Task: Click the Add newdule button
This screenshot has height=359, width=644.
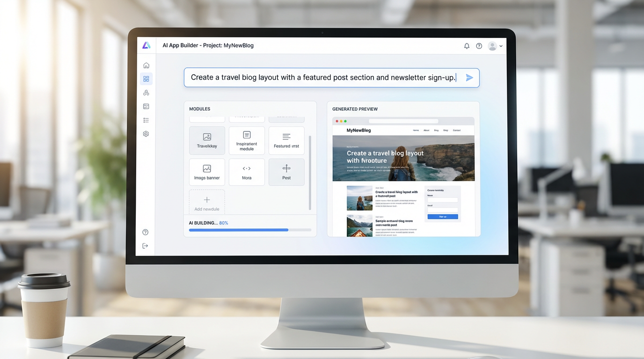Action: pyautogui.click(x=206, y=201)
